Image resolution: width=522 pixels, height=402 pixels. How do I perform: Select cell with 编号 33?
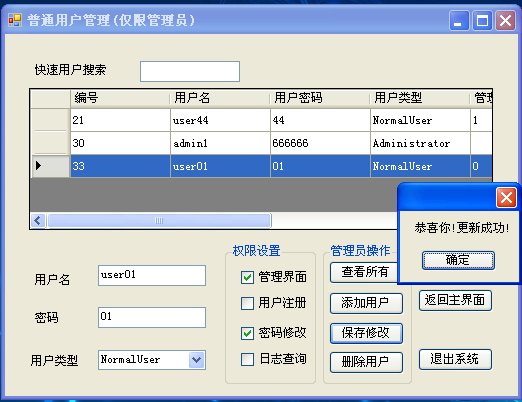coord(120,166)
